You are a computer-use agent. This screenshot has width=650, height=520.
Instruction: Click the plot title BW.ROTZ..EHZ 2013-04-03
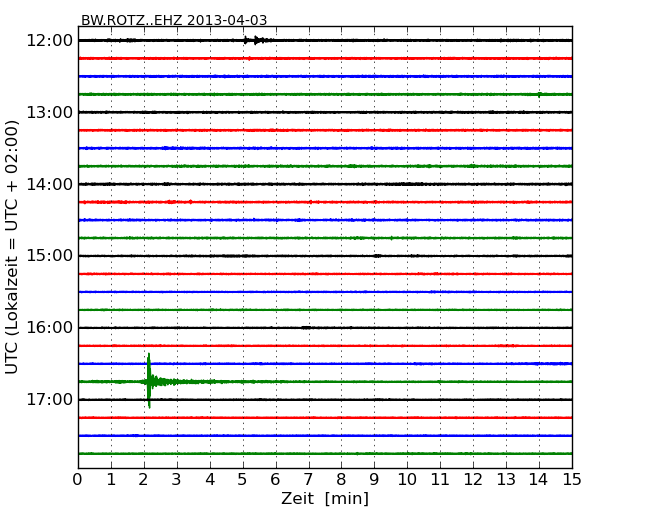point(174,20)
